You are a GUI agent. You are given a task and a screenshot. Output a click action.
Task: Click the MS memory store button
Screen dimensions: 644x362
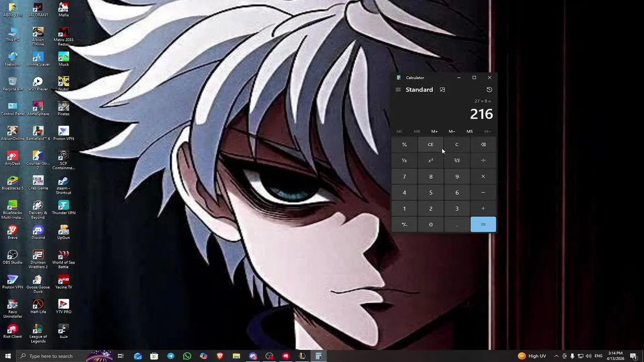click(469, 131)
